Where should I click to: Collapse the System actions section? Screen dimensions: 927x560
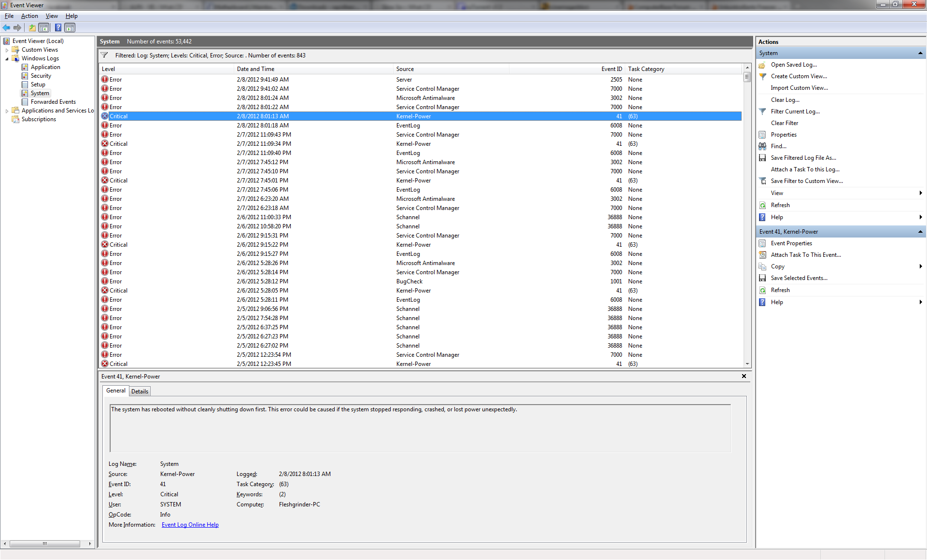920,53
